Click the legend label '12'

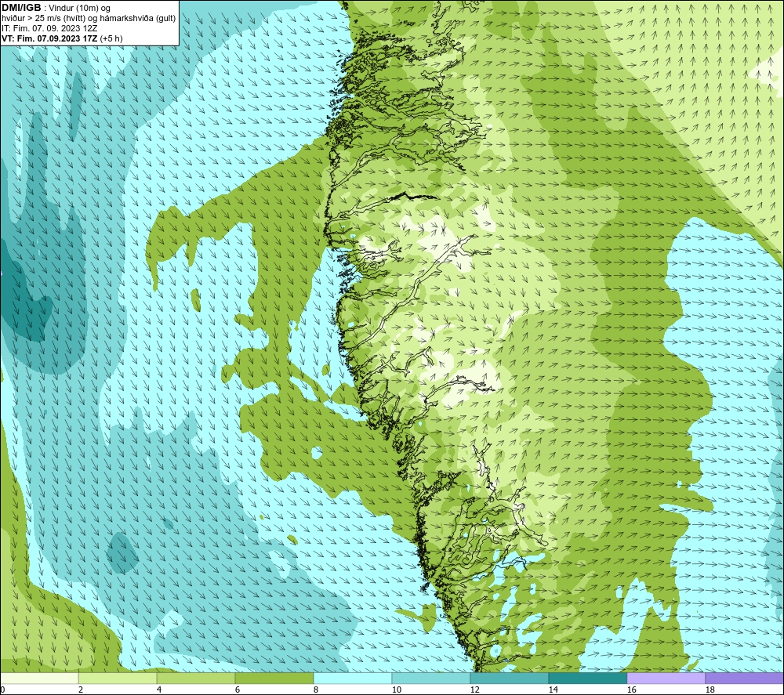tap(474, 690)
